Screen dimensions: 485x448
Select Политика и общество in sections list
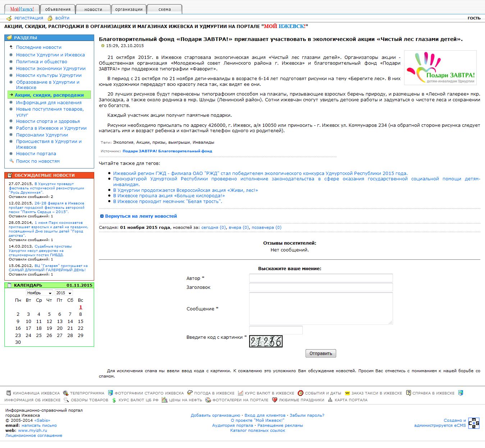[41, 61]
